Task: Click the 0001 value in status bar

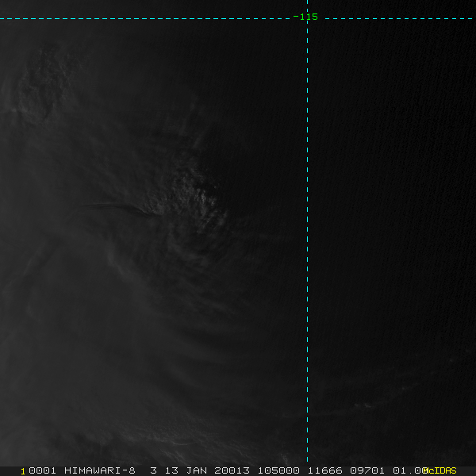Action: click(42, 470)
